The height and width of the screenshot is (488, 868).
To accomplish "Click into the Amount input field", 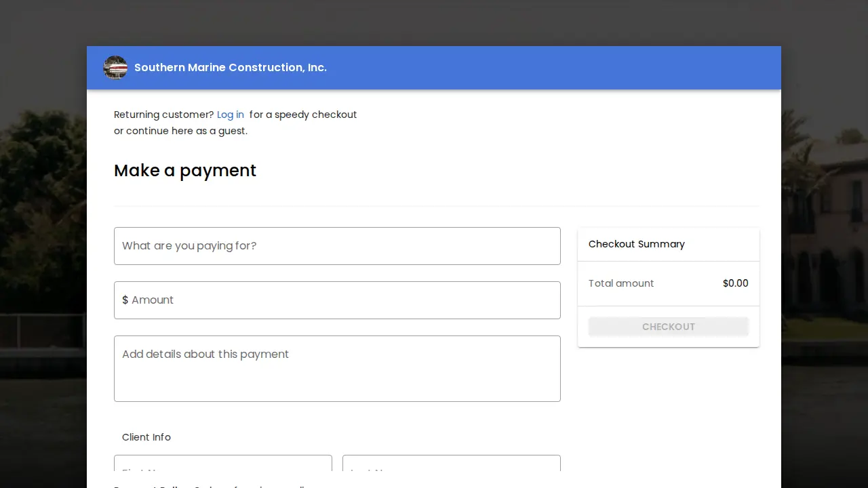I will (x=337, y=300).
